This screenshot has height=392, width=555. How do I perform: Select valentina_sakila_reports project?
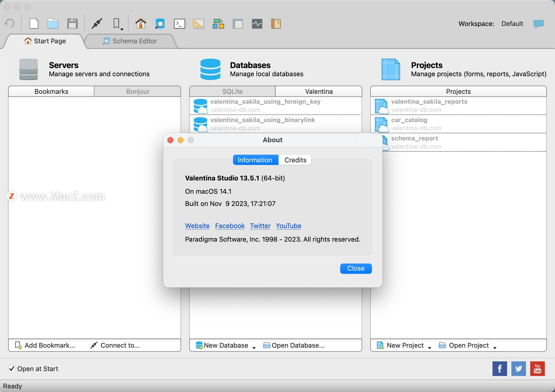click(x=458, y=106)
